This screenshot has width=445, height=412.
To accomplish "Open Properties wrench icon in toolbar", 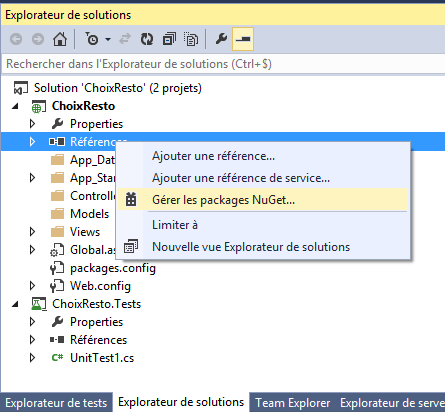I will [x=221, y=39].
